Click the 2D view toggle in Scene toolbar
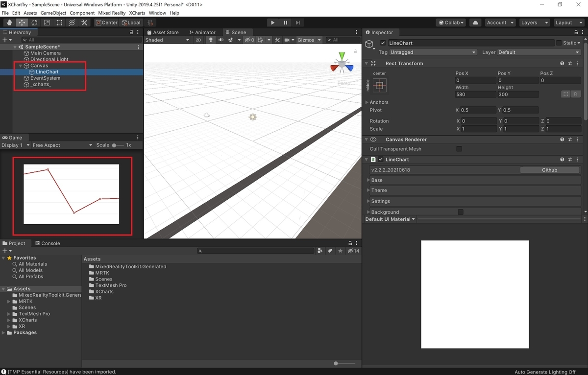 pos(198,40)
